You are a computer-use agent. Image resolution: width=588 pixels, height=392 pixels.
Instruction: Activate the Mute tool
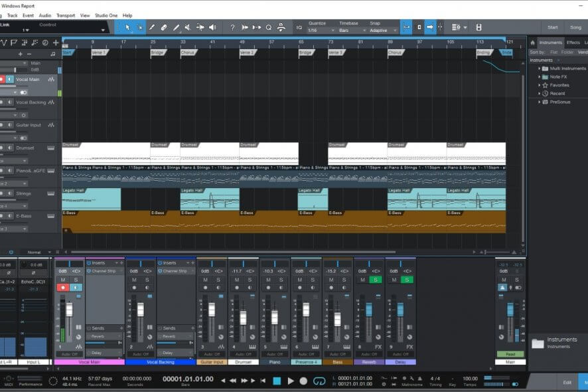point(188,27)
